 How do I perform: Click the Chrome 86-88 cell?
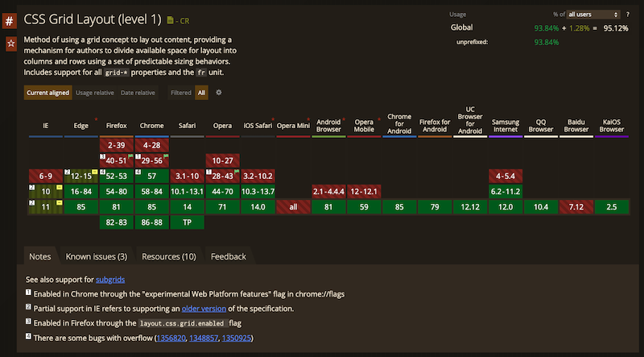(151, 222)
